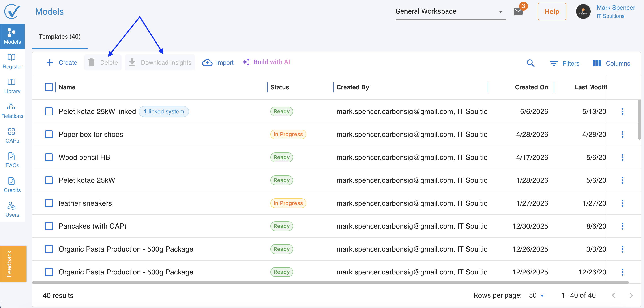Open the Filters panel
The height and width of the screenshot is (308, 644).
click(565, 63)
